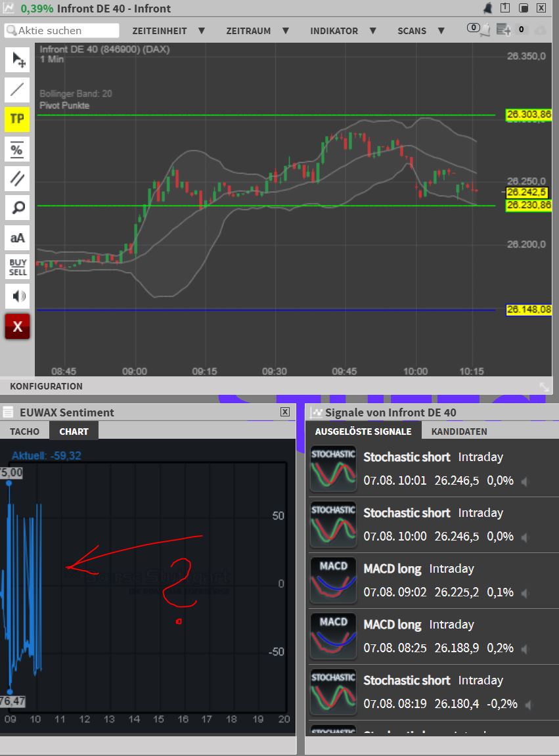Click Signale panel chart icon
Image resolution: width=559 pixels, height=756 pixels.
pos(317,412)
